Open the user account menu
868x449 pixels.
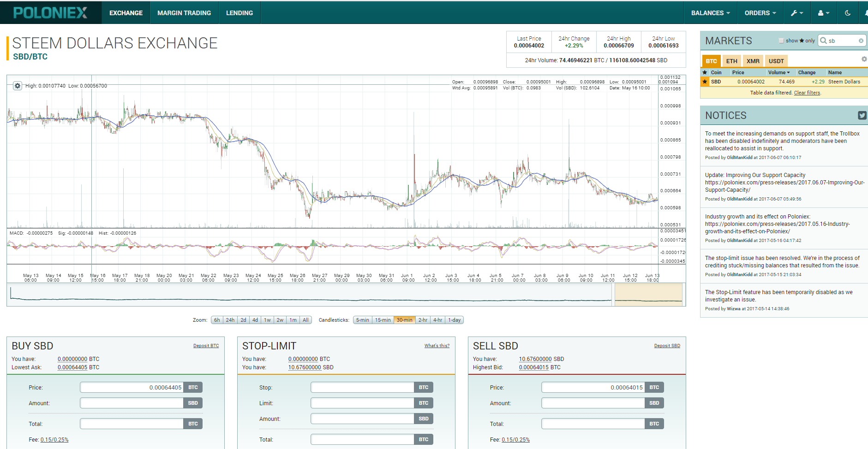tap(824, 13)
